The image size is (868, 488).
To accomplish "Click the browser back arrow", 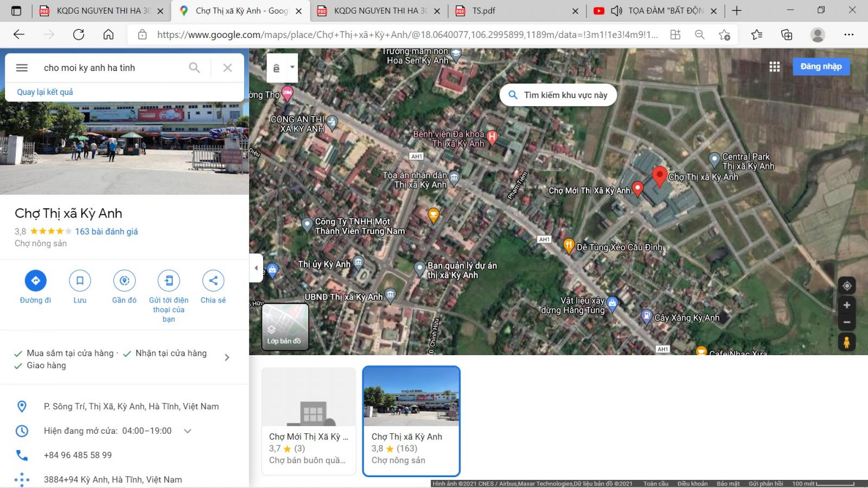I will (19, 35).
